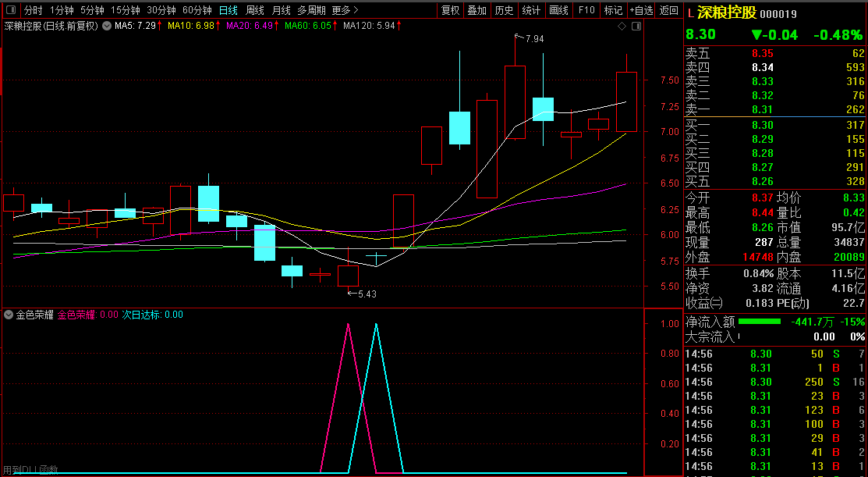Screen dimensions: 868x477
Task: Click the 卖四 ask price 8.34
Action: tap(761, 68)
